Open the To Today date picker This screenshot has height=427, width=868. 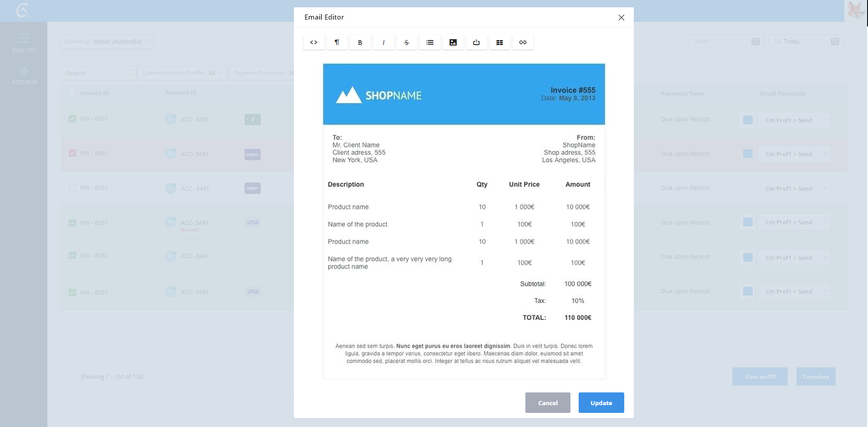[806, 41]
